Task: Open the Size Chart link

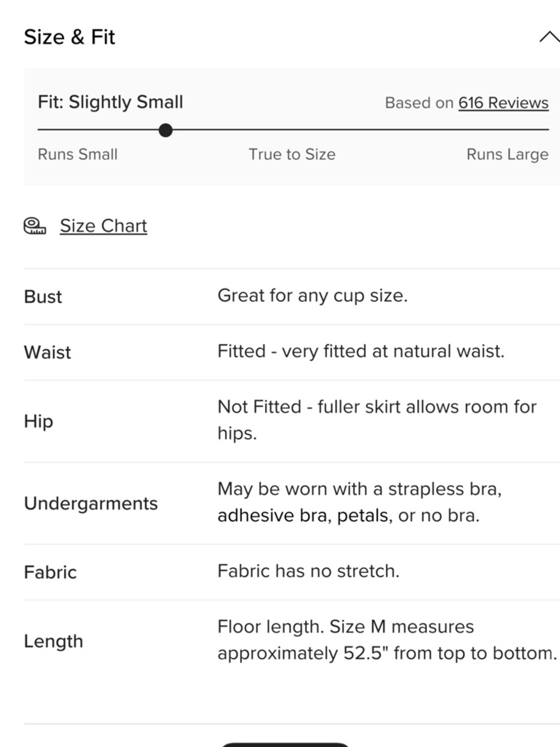Action: click(x=104, y=226)
